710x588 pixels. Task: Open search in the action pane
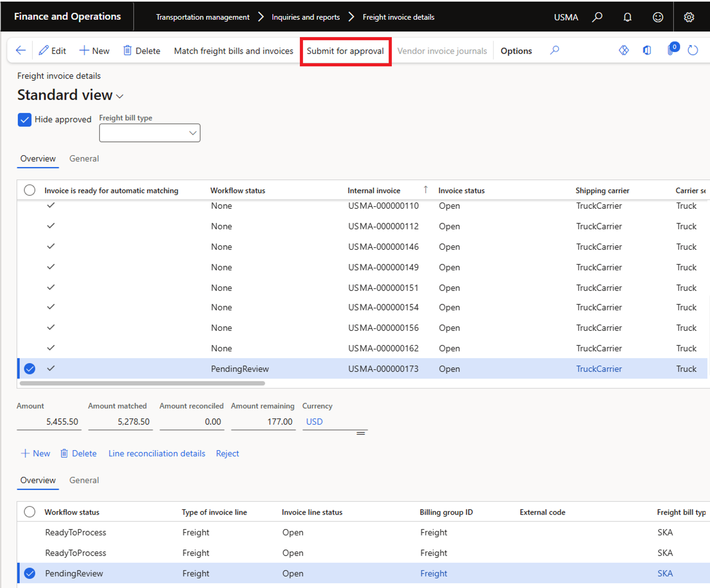[554, 50]
